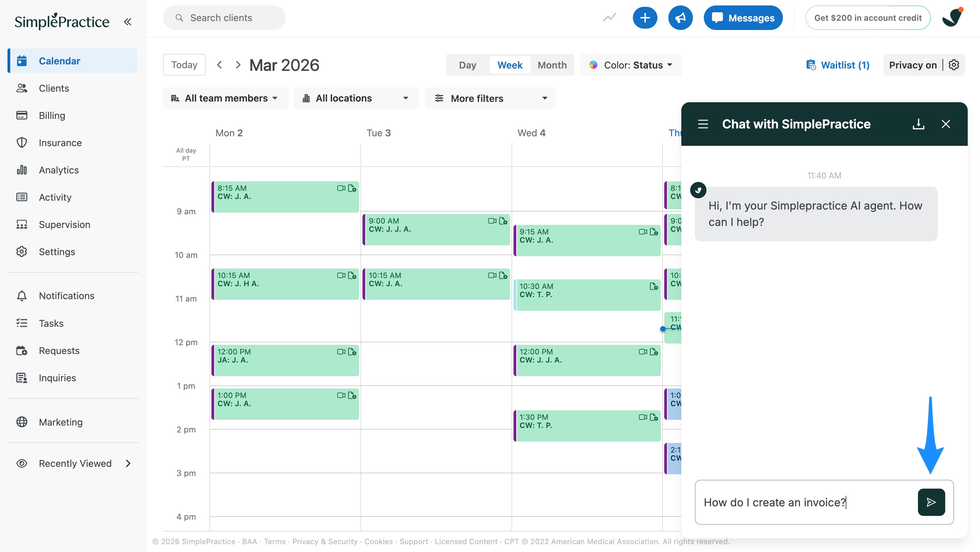980x552 pixels.
Task: Click the SimplePractice logo
Action: click(62, 21)
